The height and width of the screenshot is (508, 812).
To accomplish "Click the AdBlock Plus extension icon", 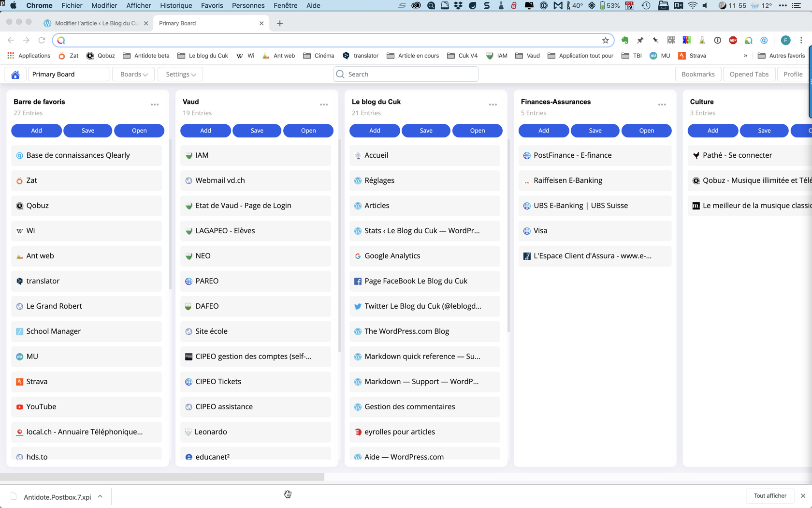I will click(x=733, y=40).
